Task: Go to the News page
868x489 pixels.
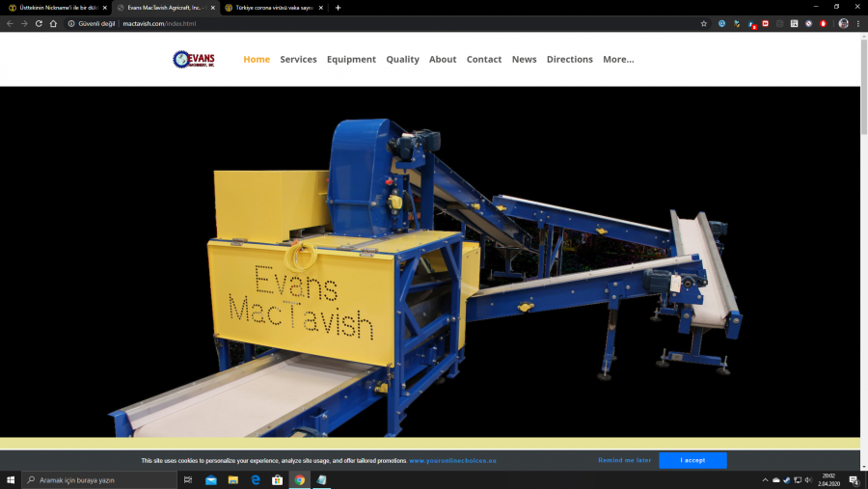Action: 525,59
